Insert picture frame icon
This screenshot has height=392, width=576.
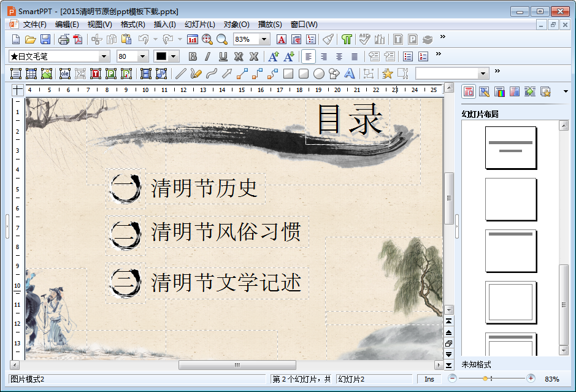point(47,74)
